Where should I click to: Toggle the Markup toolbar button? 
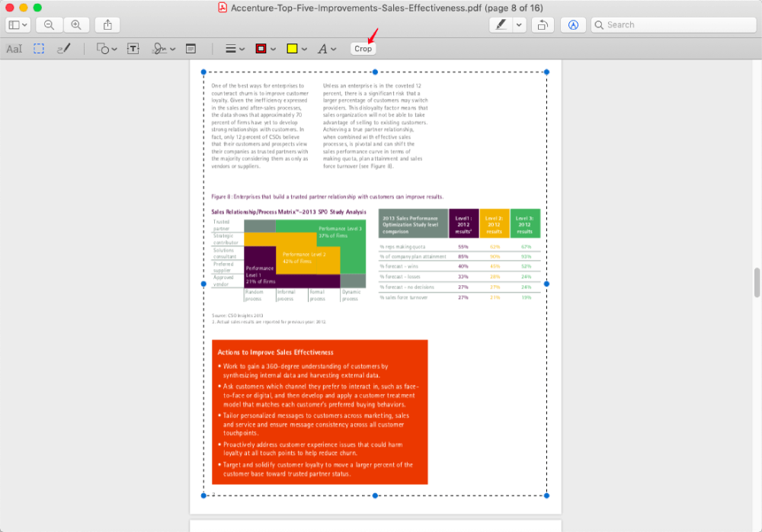(573, 24)
